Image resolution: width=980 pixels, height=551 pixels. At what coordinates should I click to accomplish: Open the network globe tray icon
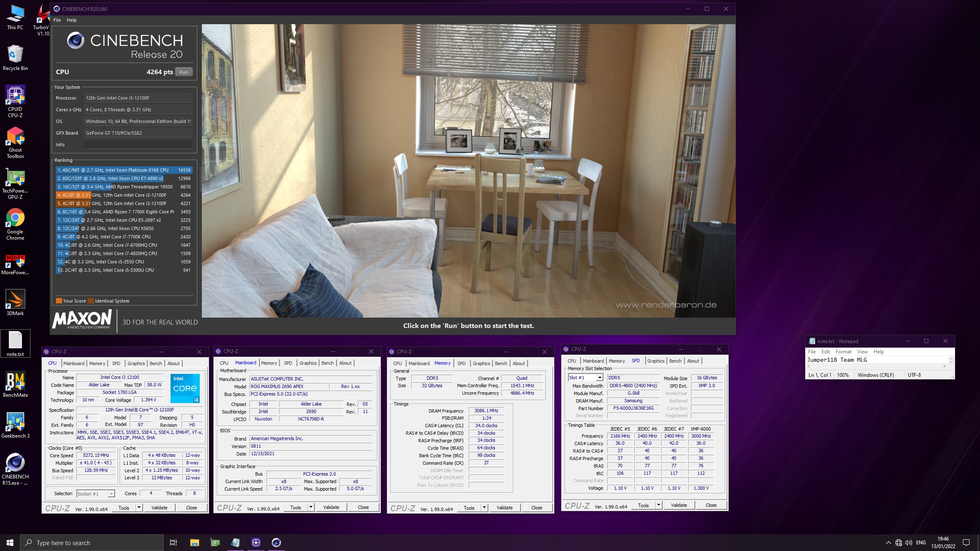tap(899, 543)
